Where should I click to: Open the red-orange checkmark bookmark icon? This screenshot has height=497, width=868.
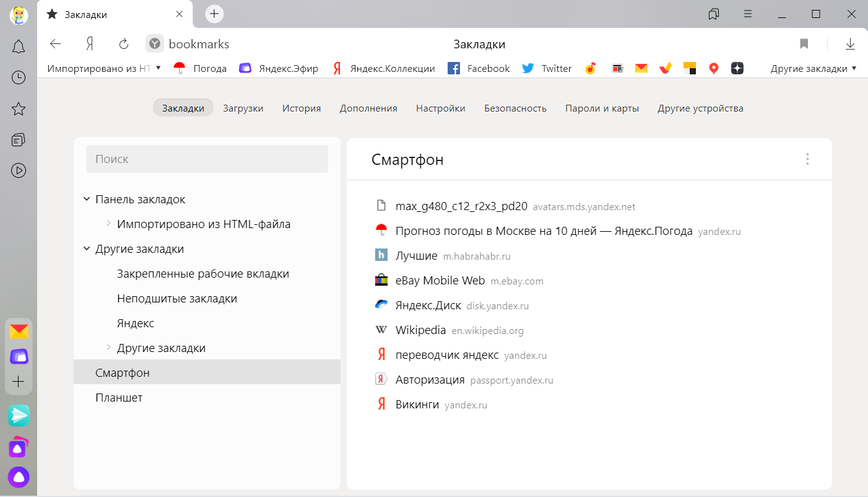(666, 68)
